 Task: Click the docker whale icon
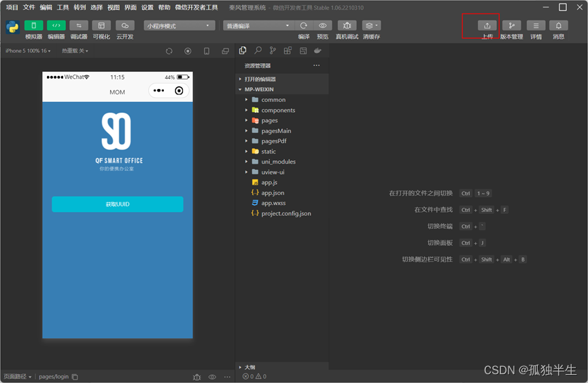coord(317,50)
